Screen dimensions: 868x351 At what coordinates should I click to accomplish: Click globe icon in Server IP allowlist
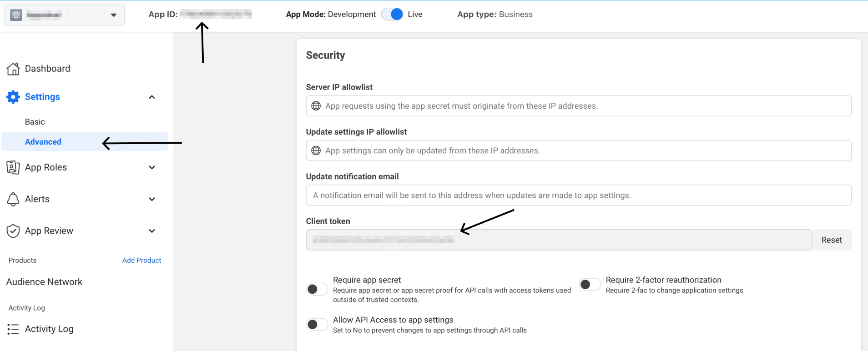click(x=316, y=106)
